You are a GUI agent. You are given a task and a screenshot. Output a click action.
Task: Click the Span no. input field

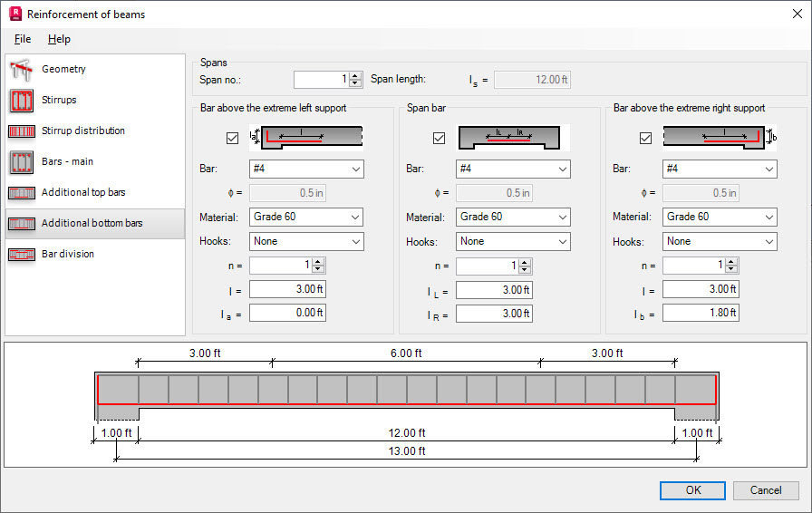point(322,79)
